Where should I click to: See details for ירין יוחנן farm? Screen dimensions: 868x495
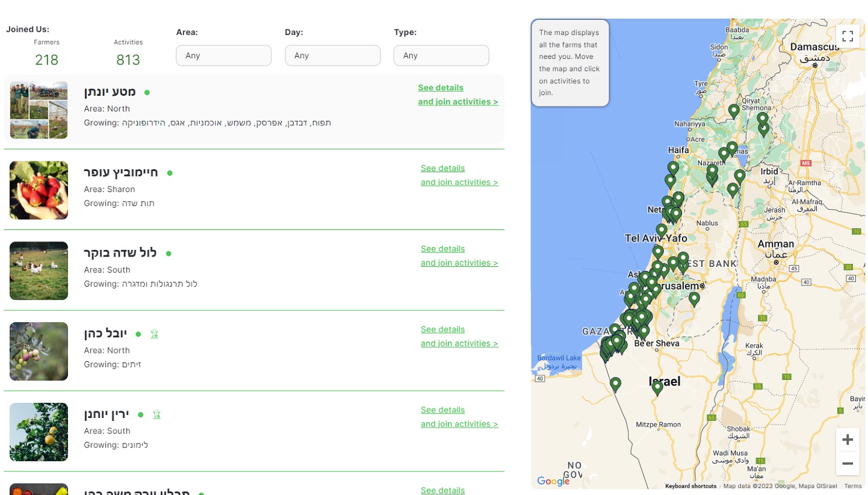click(x=459, y=417)
